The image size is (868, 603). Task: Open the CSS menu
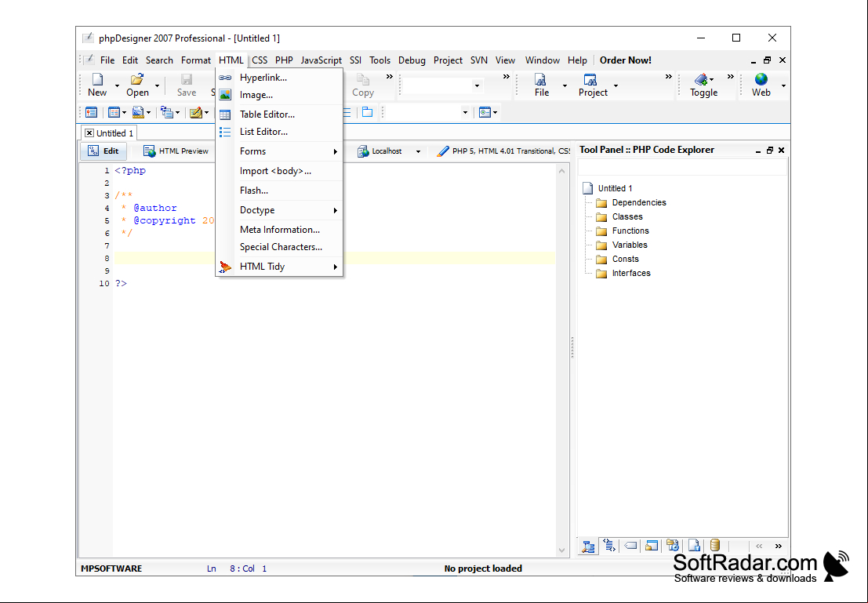[260, 60]
